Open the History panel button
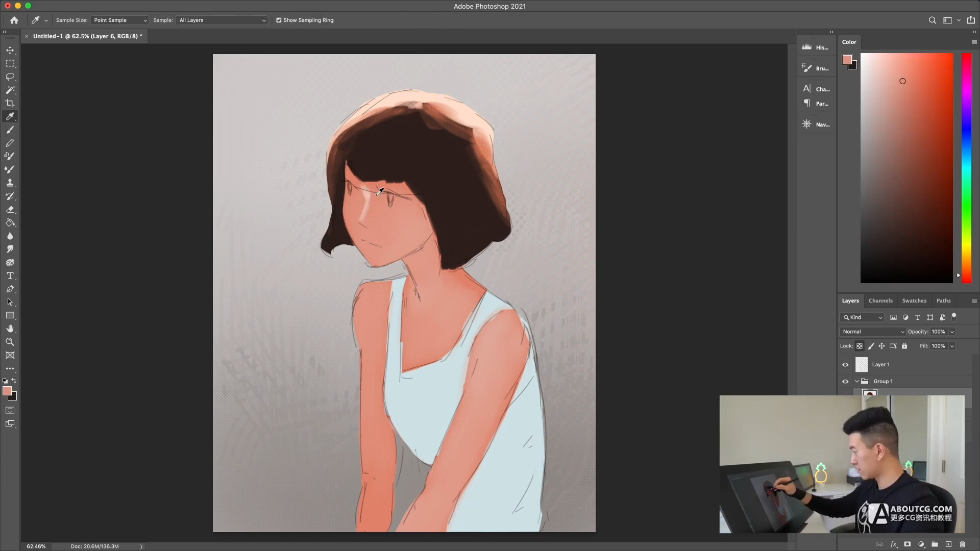This screenshot has height=551, width=980. [x=816, y=47]
